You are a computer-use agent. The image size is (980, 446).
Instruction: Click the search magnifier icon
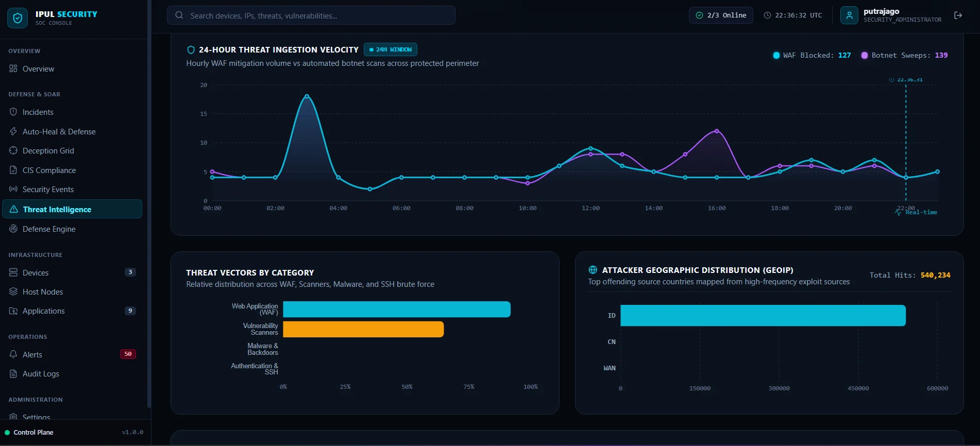pos(179,15)
